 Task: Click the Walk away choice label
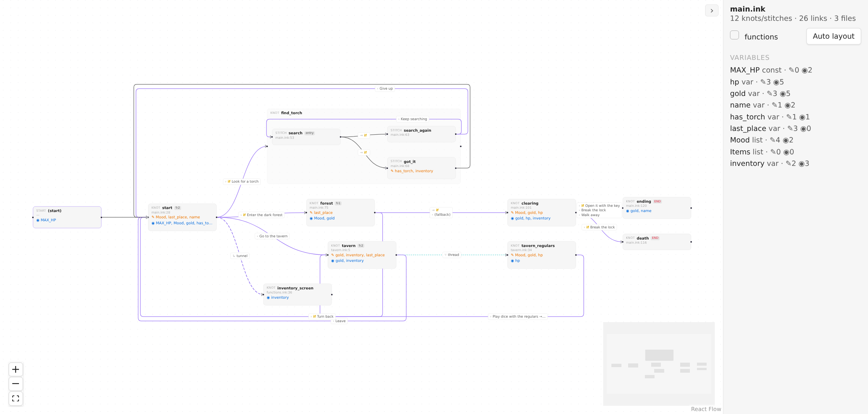[590, 215]
